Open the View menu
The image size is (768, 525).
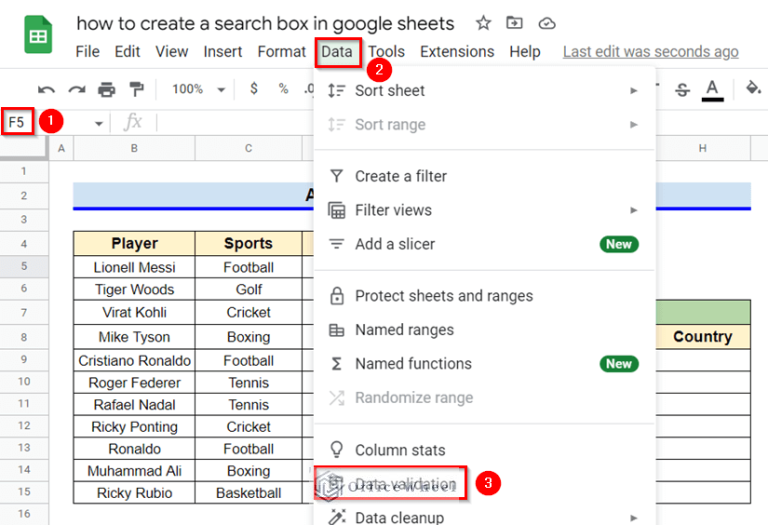coord(171,51)
